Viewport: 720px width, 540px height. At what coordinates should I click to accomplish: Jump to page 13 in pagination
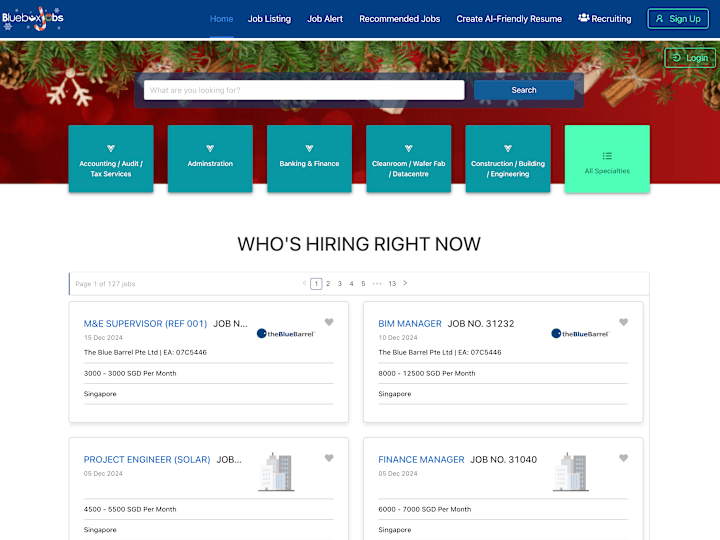[x=392, y=284]
